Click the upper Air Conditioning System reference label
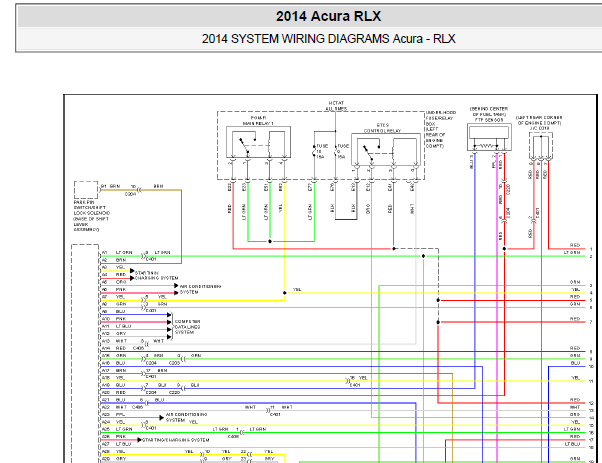The width and height of the screenshot is (602, 463). (200, 289)
